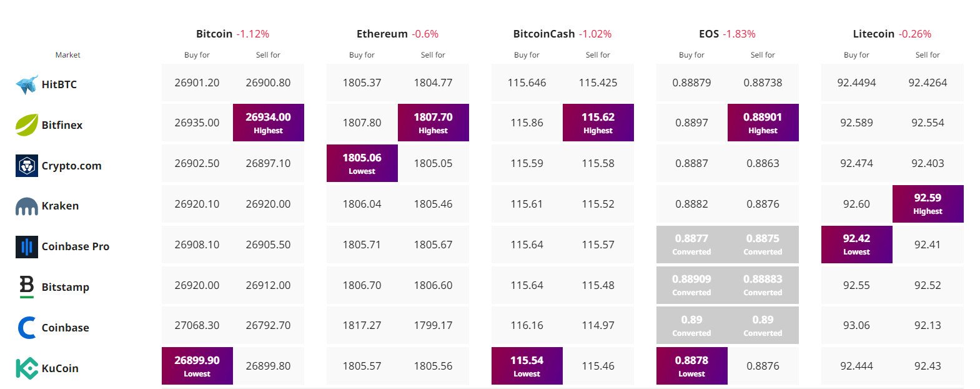Click the grey 0.89 Converted EOS cell
Screen dimensions: 980x389
(x=691, y=325)
